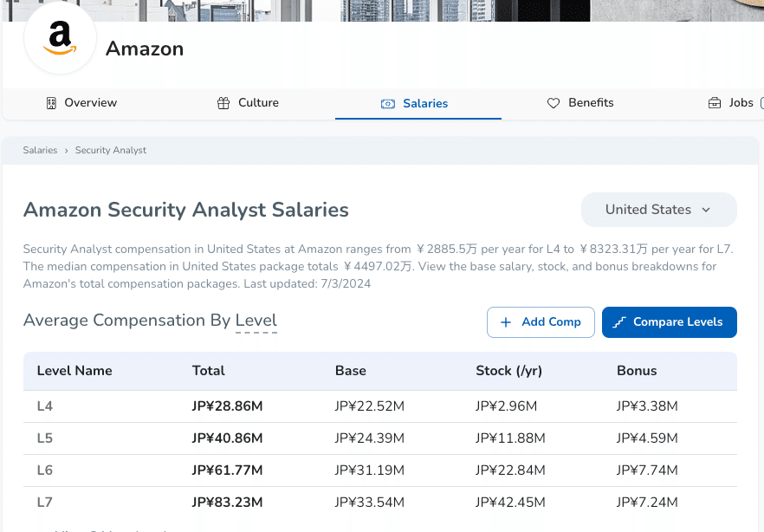Screen dimensions: 764x532
Task: Click the underlined Level link in heading
Action: coord(256,321)
